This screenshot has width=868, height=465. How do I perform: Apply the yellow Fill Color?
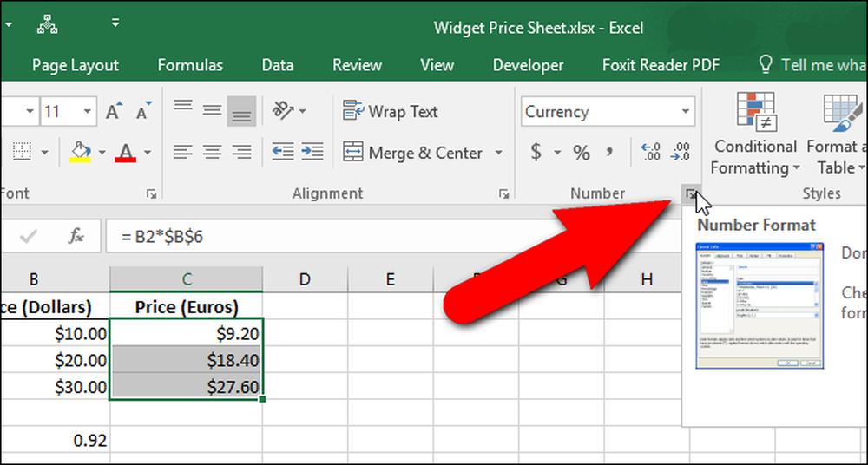point(80,152)
